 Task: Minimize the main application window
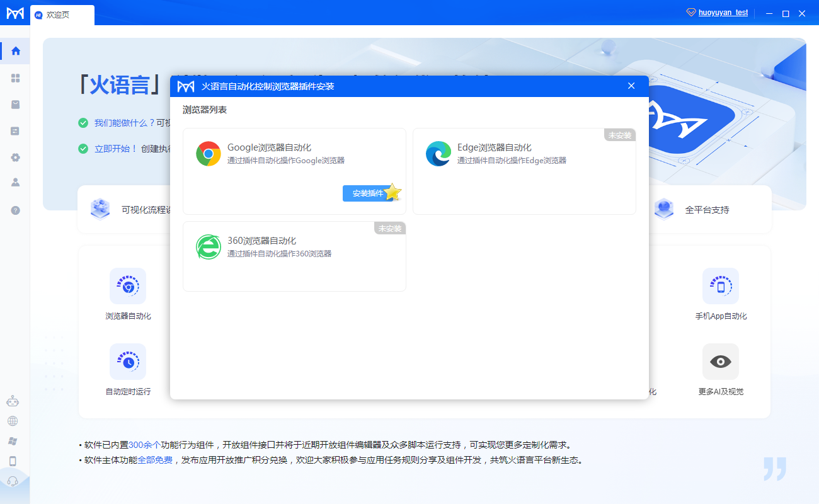coord(769,13)
